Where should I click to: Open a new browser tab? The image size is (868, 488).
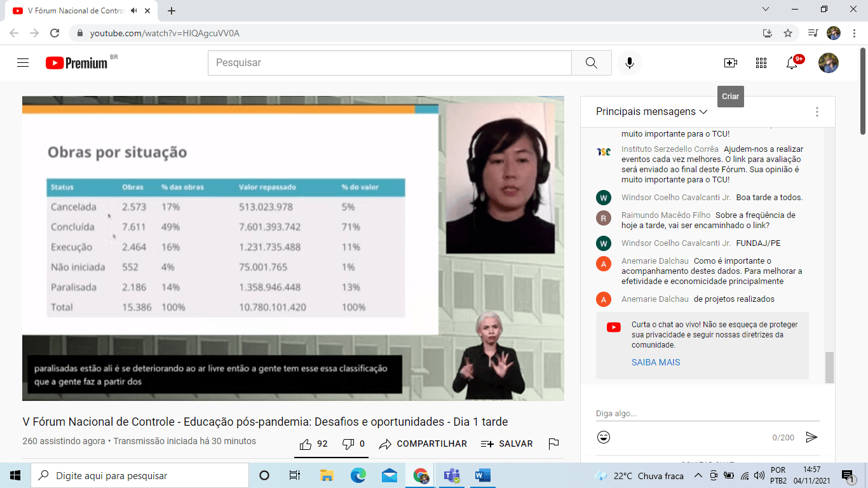tap(172, 11)
